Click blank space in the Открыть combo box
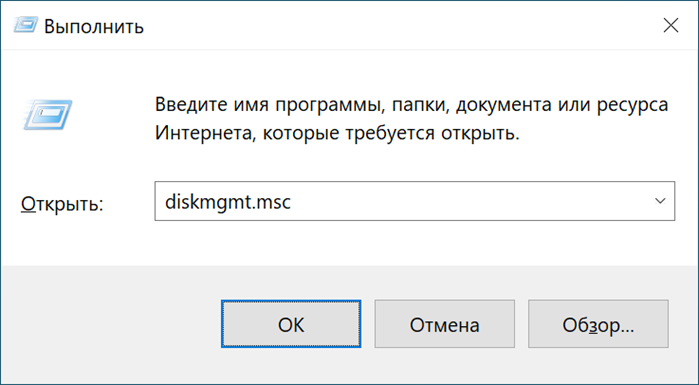This screenshot has width=699, height=385. (468, 201)
